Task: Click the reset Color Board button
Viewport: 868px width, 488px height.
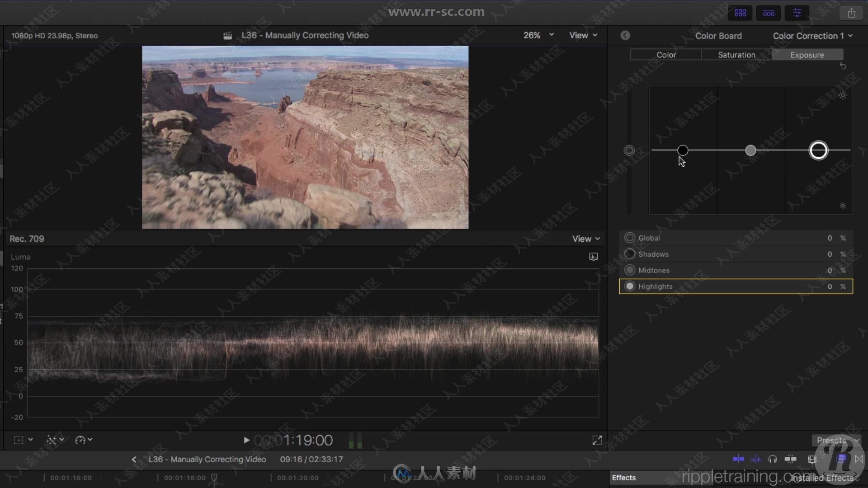Action: click(845, 66)
